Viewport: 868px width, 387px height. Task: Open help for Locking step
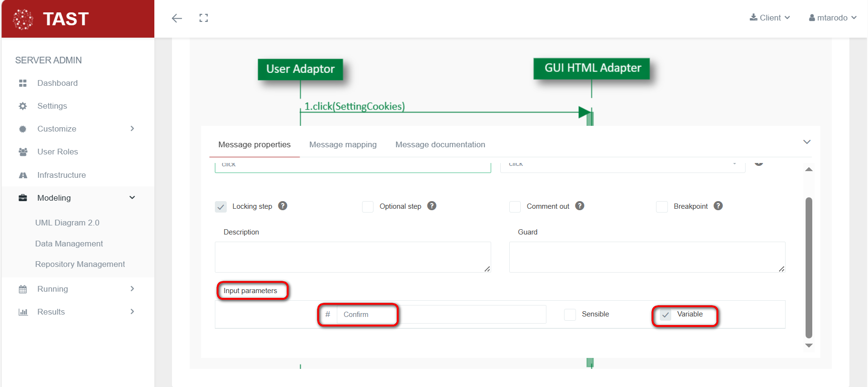point(283,206)
